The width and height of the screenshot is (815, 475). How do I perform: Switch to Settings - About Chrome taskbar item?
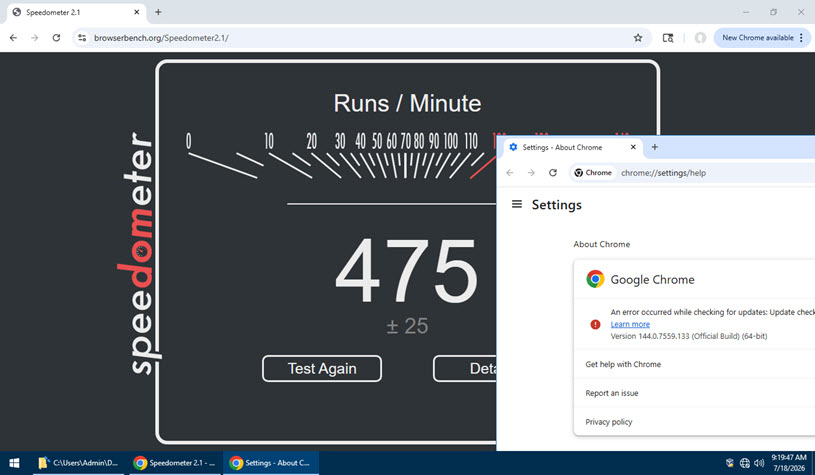tap(271, 463)
